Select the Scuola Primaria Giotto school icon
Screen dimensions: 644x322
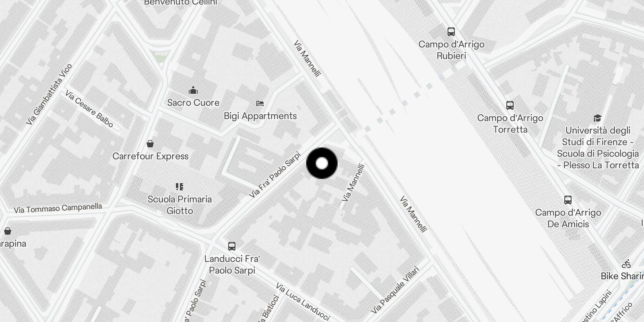(x=180, y=186)
